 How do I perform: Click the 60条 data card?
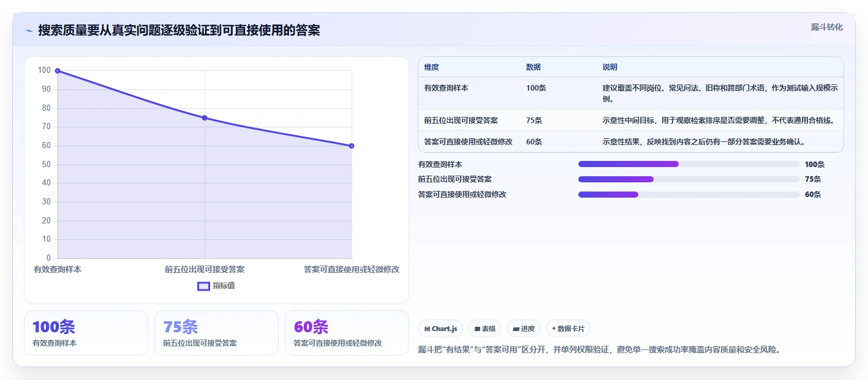pyautogui.click(x=347, y=333)
